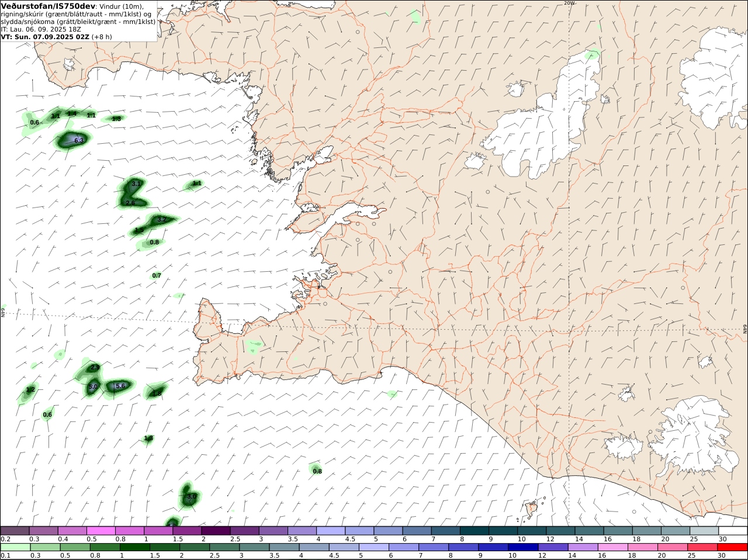The image size is (748, 560).
Task: Click the 2.6 precipitation value label
Action: [x=130, y=203]
